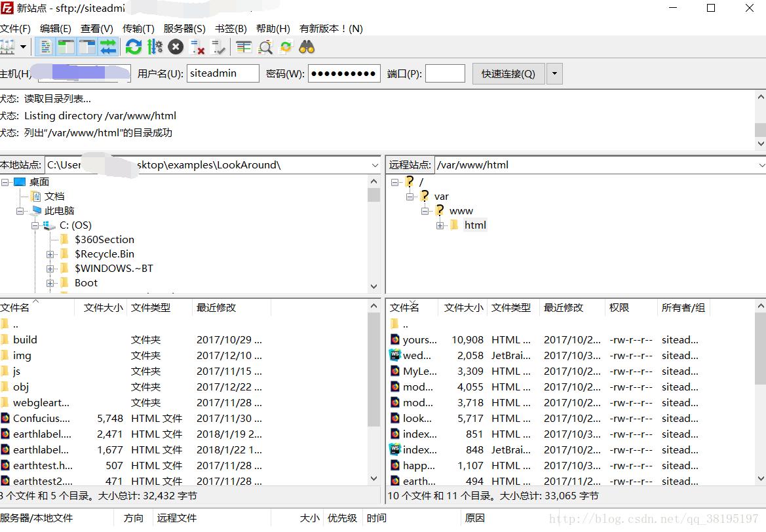Select the html folder in remote tree

(475, 225)
